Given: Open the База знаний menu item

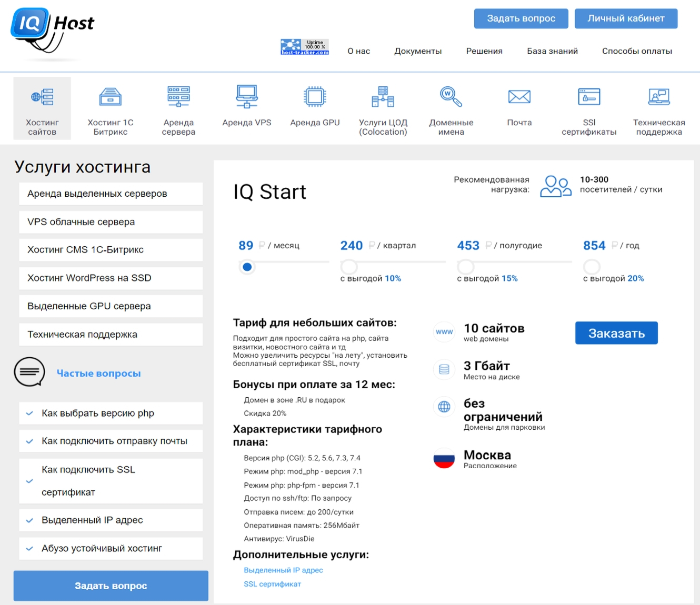Looking at the screenshot, I should pos(552,51).
